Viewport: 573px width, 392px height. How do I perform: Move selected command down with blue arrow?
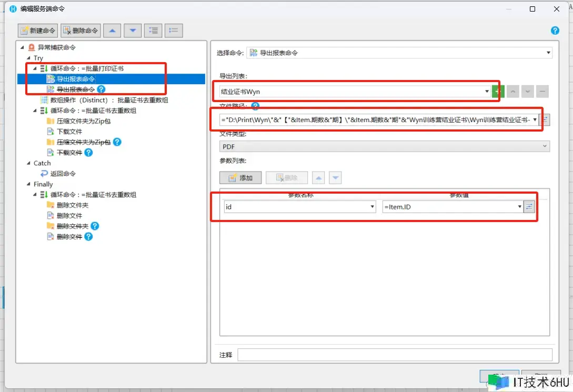(132, 31)
